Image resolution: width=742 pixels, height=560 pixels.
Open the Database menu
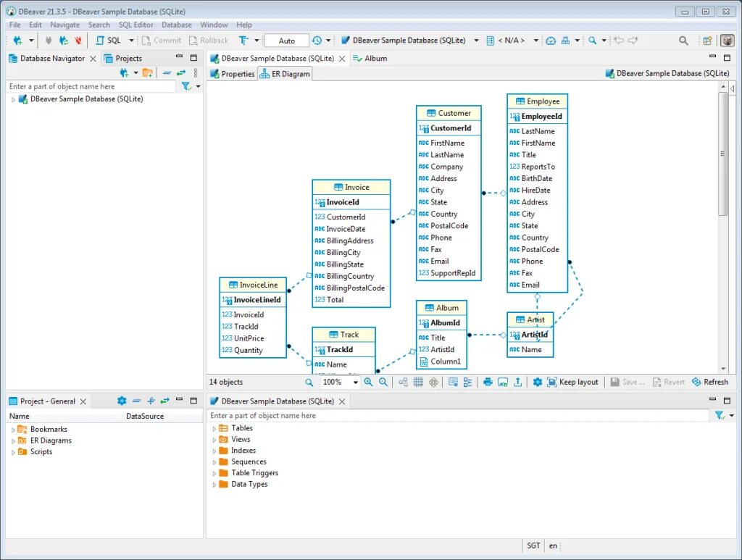(x=177, y=25)
